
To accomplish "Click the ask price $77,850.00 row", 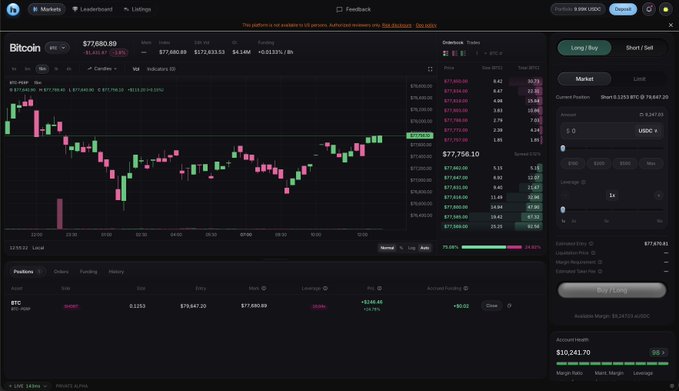I will tap(492, 81).
